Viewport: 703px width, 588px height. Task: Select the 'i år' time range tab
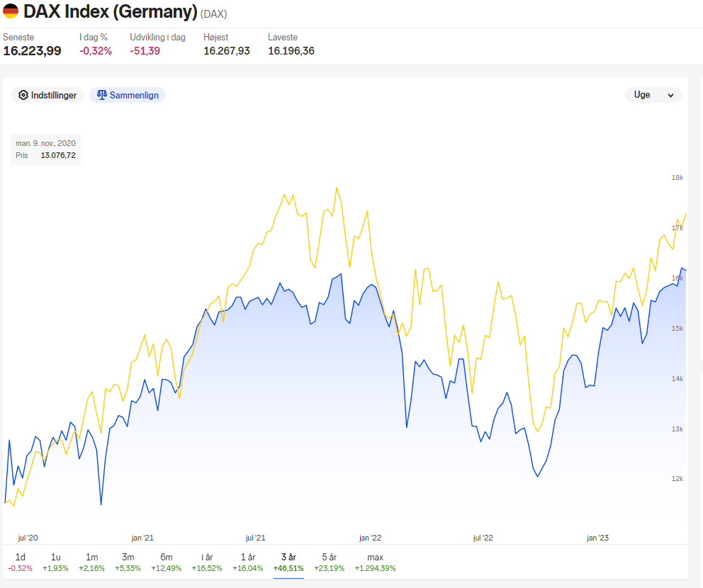[x=207, y=562]
